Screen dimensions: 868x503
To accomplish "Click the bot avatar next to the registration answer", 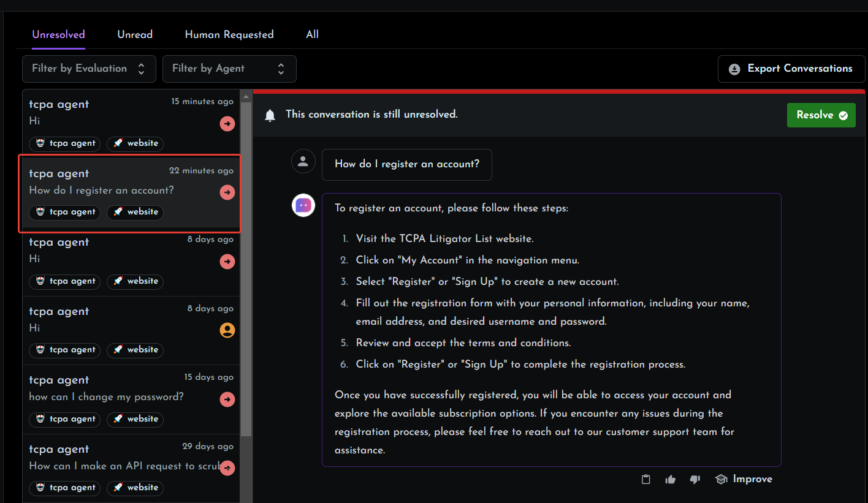I will [303, 205].
